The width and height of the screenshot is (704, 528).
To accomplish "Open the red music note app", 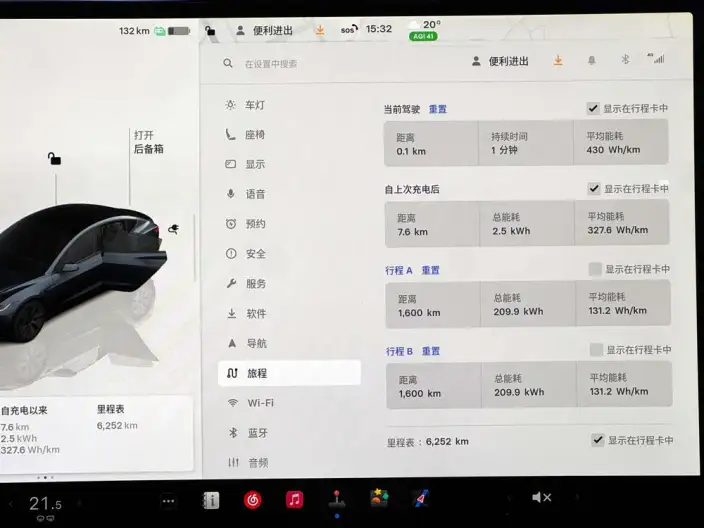I will pyautogui.click(x=295, y=499).
